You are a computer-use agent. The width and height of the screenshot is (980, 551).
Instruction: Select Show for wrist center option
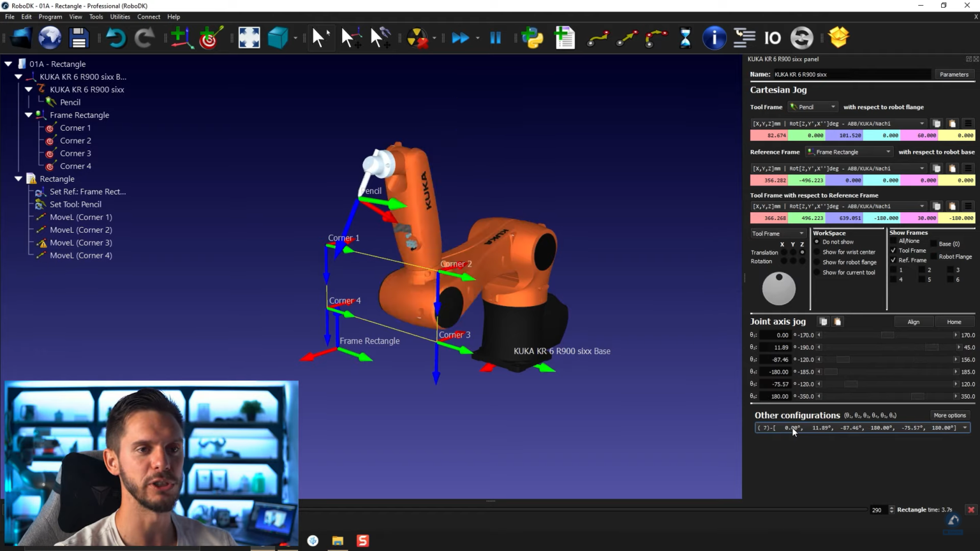click(x=817, y=252)
